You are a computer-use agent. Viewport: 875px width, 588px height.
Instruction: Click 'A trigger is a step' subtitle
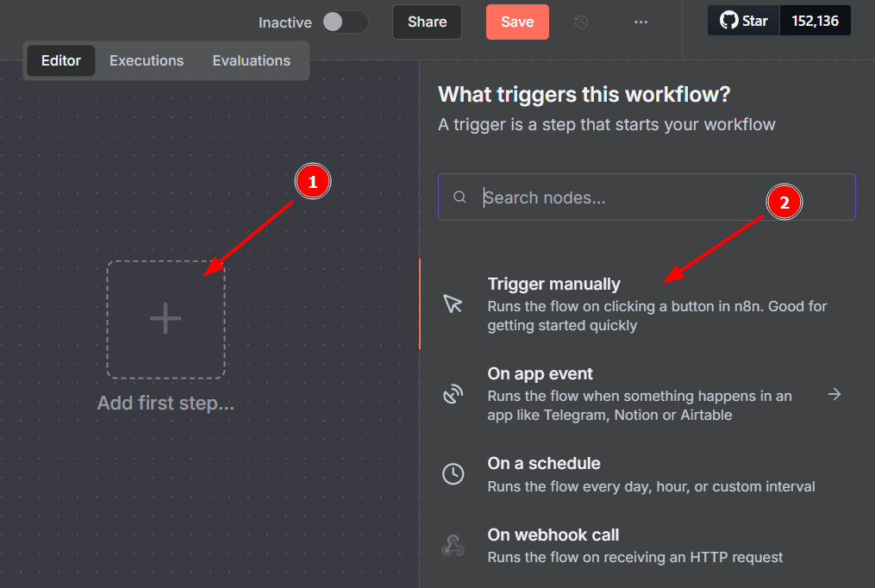click(607, 124)
